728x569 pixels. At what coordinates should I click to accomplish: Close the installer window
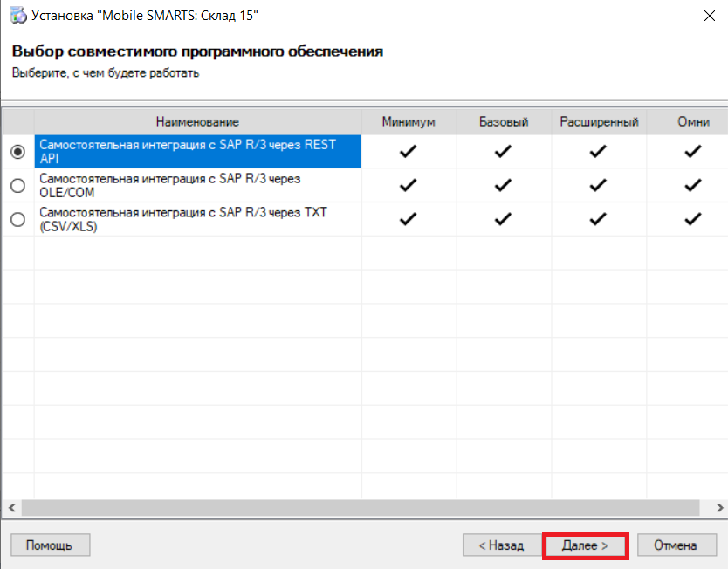pyautogui.click(x=709, y=16)
